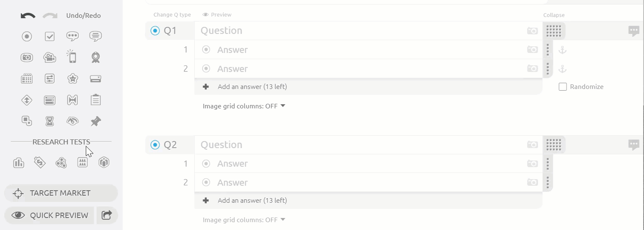Collapse Q1 using the grid handle
Viewport: 644px width, 230px height.
[x=554, y=31]
